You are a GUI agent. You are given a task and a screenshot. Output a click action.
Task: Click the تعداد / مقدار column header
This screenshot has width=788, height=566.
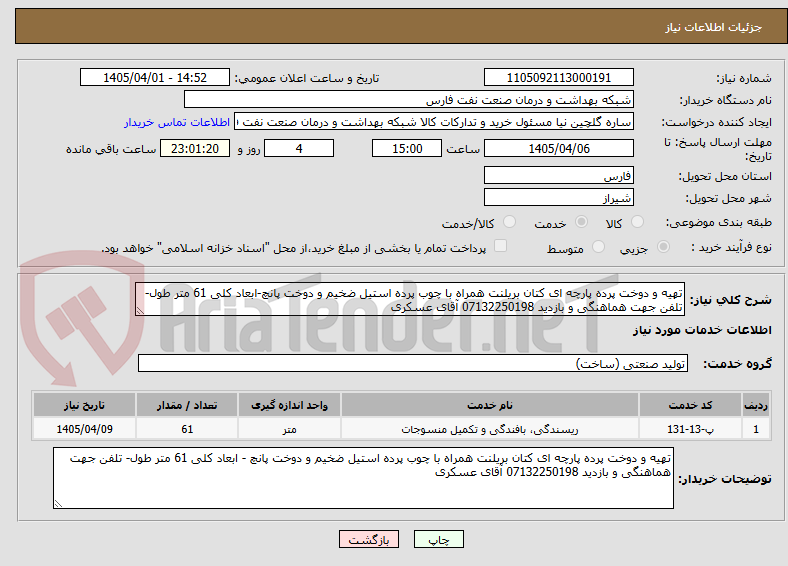[187, 405]
